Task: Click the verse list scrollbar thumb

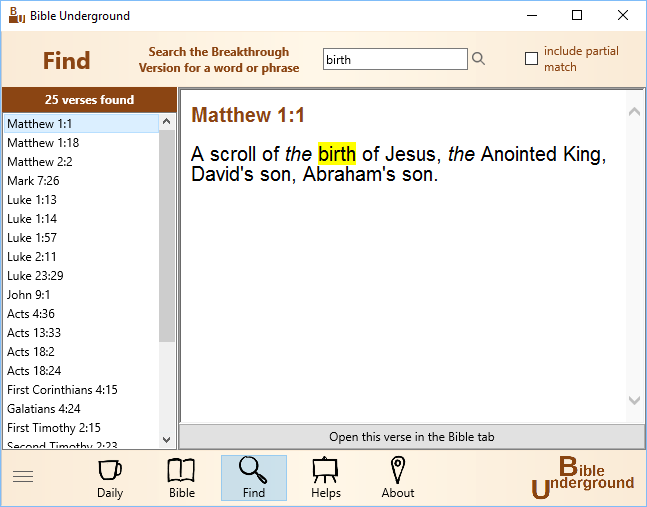Action: [x=167, y=236]
